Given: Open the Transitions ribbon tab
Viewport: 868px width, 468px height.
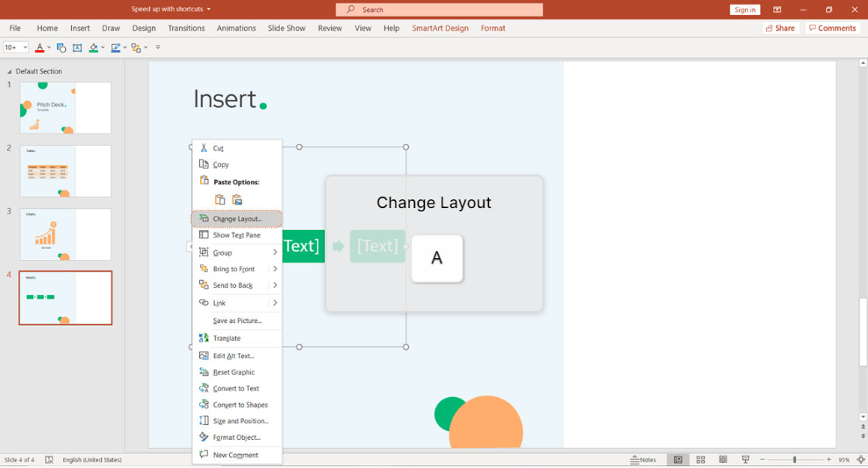Looking at the screenshot, I should click(x=186, y=28).
